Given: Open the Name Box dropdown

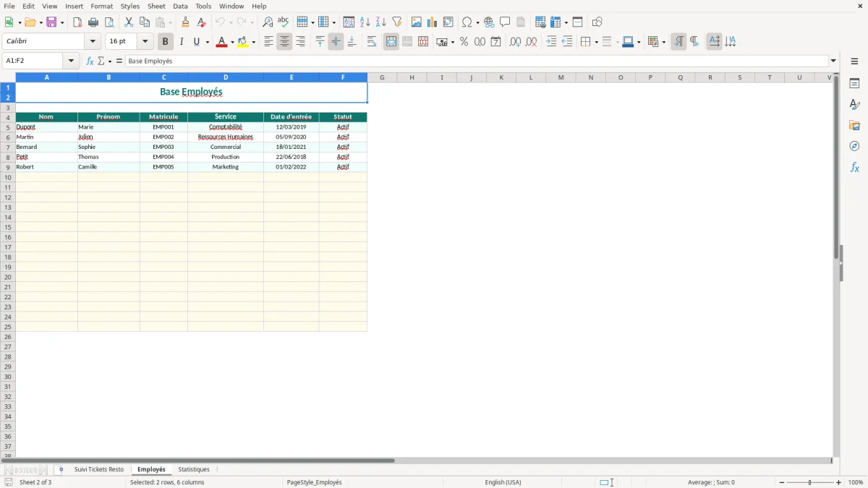Looking at the screenshot, I should pyautogui.click(x=71, y=61).
